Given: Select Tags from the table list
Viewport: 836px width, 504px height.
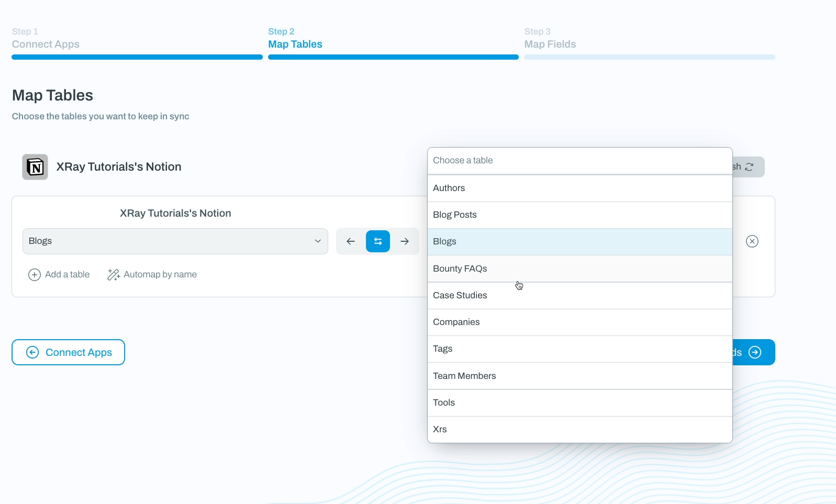Looking at the screenshot, I should pos(580,349).
